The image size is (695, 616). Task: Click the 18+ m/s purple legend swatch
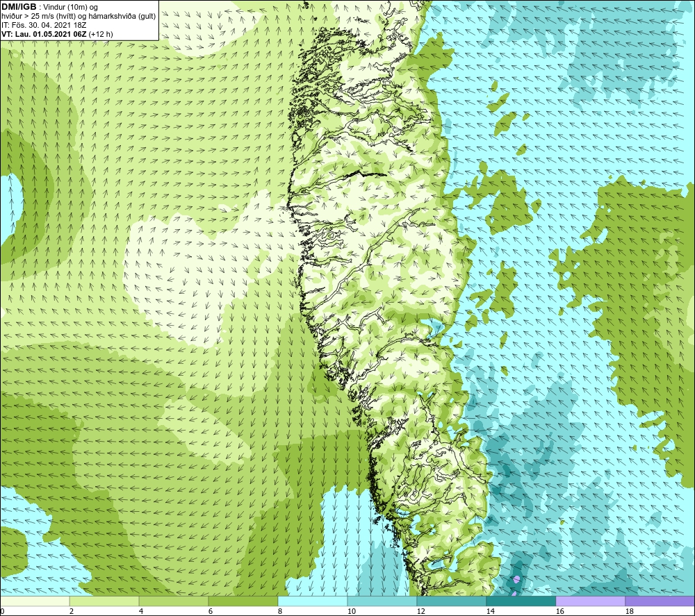[660, 601]
